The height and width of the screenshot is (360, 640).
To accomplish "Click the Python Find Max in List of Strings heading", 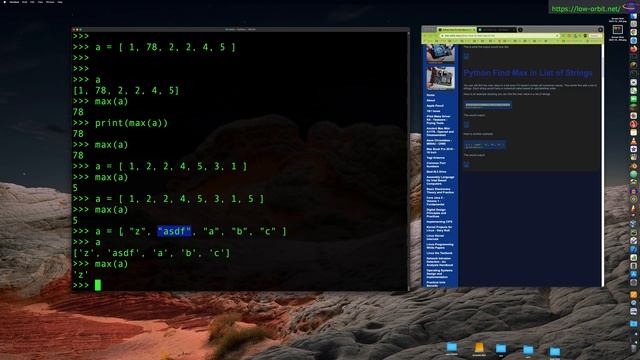I will 528,73.
